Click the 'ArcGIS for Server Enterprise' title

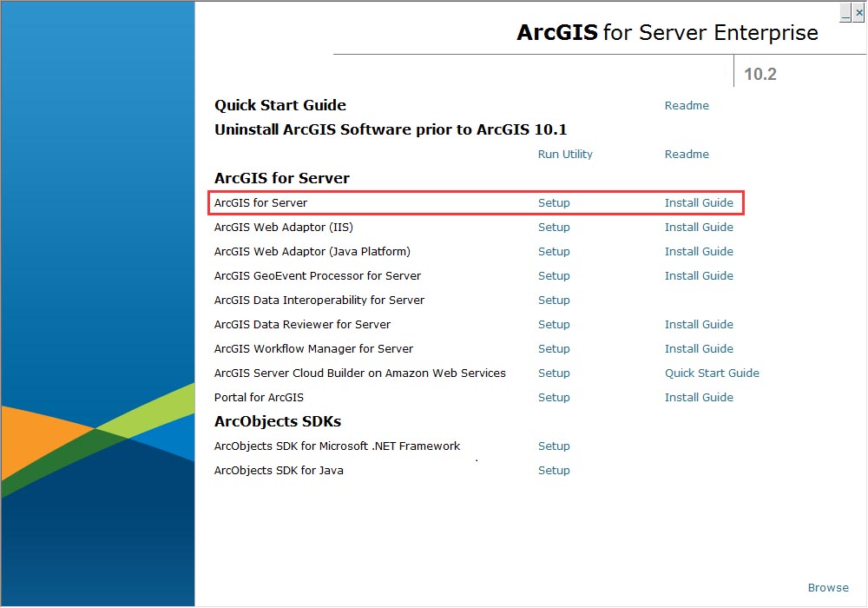(x=667, y=33)
